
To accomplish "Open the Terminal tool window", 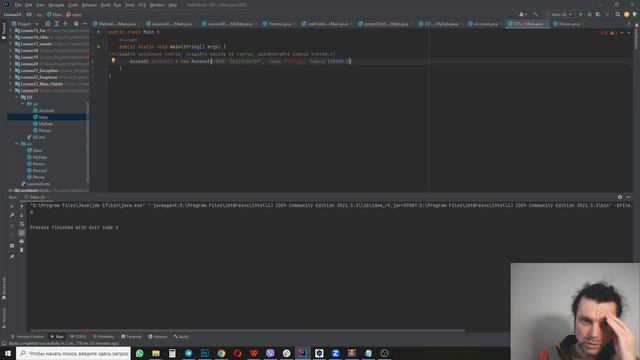I will coord(131,337).
